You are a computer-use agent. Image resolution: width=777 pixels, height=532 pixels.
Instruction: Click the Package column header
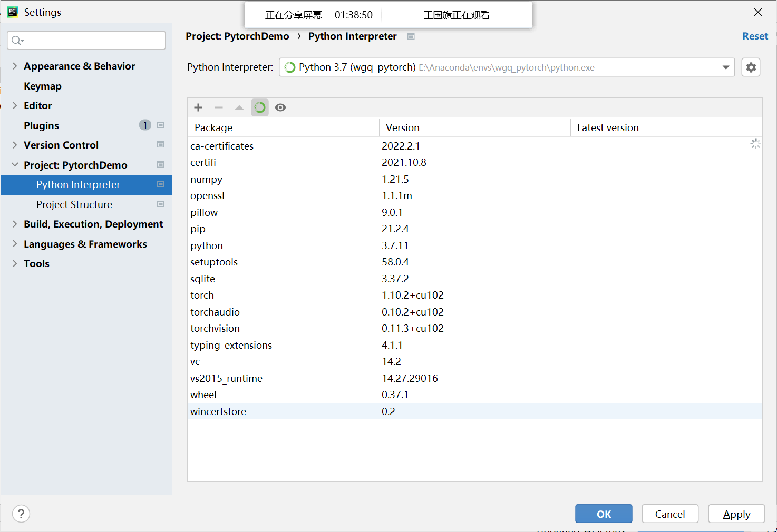point(284,127)
